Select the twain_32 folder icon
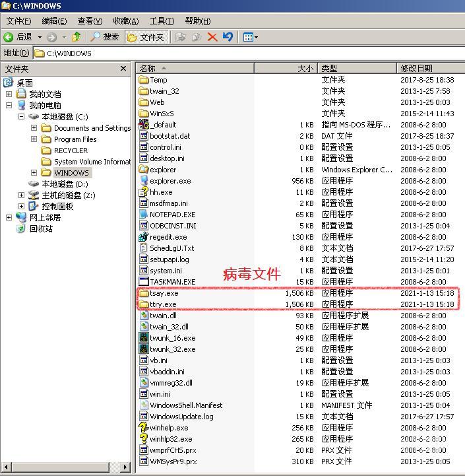The height and width of the screenshot is (476, 465). (x=144, y=91)
